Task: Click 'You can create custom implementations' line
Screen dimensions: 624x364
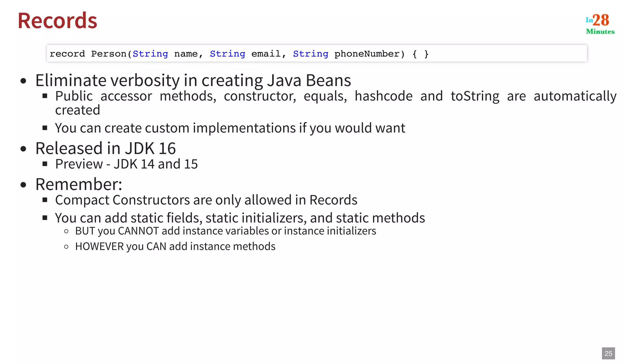Action: point(230,128)
